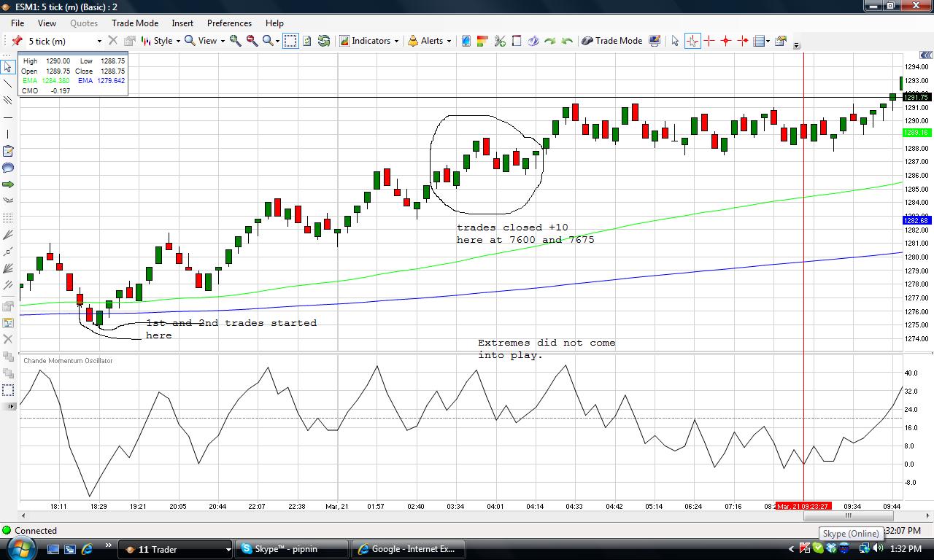Select the red crosshair with offset dot

tap(743, 41)
